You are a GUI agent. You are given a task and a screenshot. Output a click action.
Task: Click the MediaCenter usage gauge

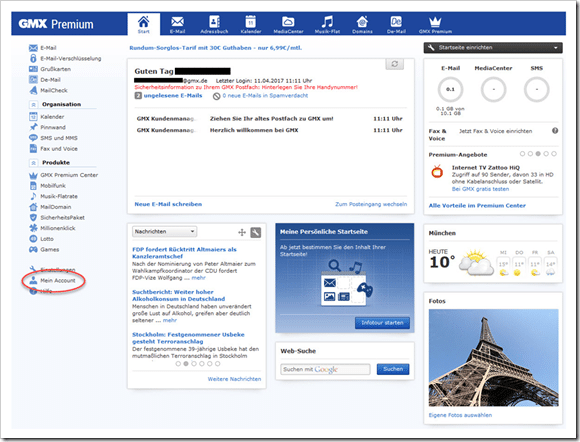pos(493,90)
